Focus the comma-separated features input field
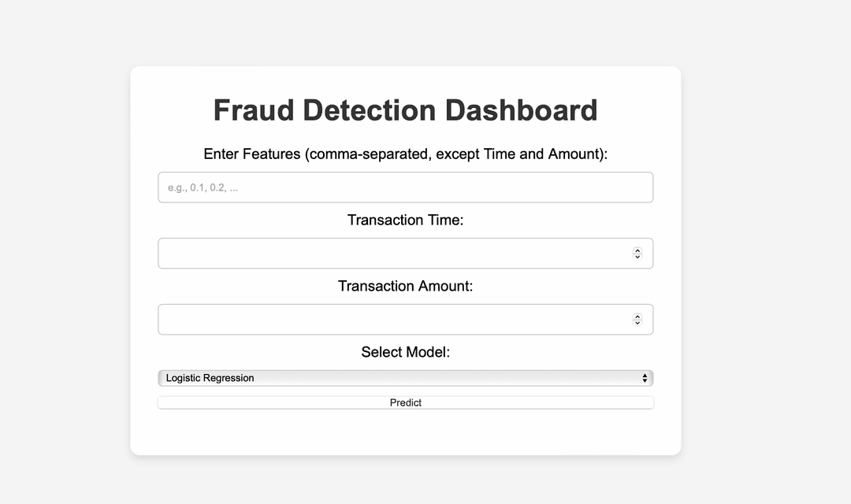 [x=405, y=187]
